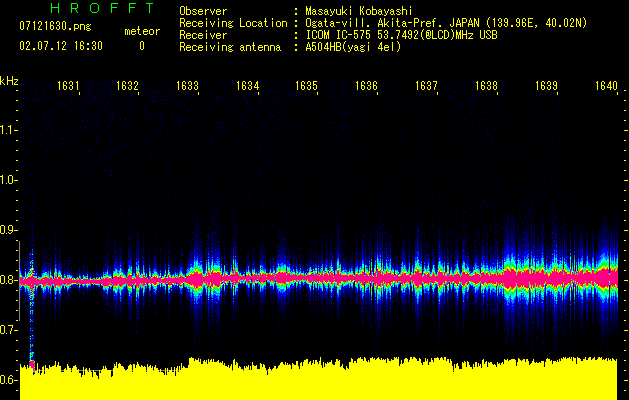Select the Ogata-vill. Akita-Pref. JAPAN location text
629x400 pixels.
coord(446,23)
